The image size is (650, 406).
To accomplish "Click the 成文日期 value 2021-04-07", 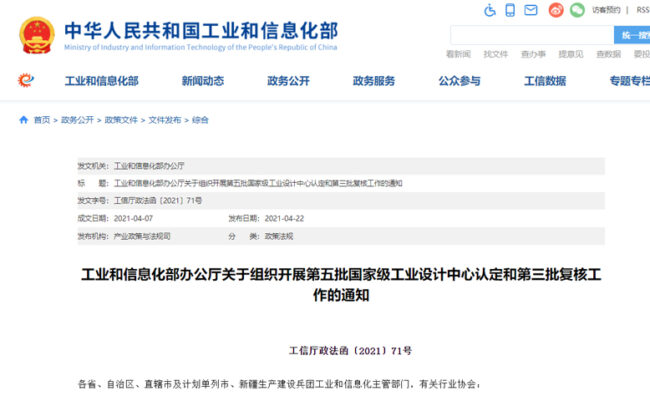I will coord(133,219).
